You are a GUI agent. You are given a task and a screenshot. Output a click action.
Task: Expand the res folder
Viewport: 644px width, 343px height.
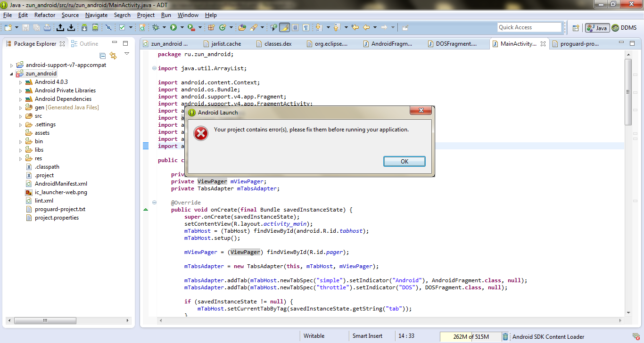(20, 158)
